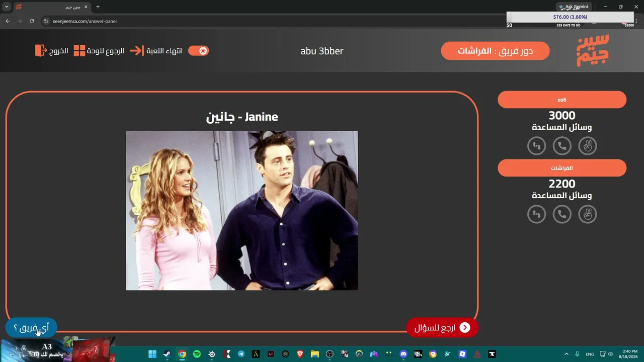Open the Windows Start menu
The width and height of the screenshot is (644, 362).
pos(152,354)
